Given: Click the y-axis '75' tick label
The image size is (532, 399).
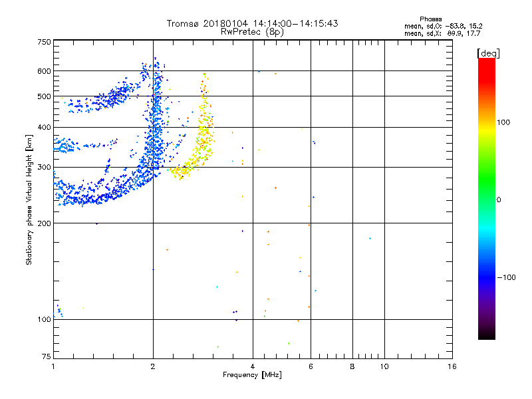Looking at the screenshot, I should tap(47, 356).
